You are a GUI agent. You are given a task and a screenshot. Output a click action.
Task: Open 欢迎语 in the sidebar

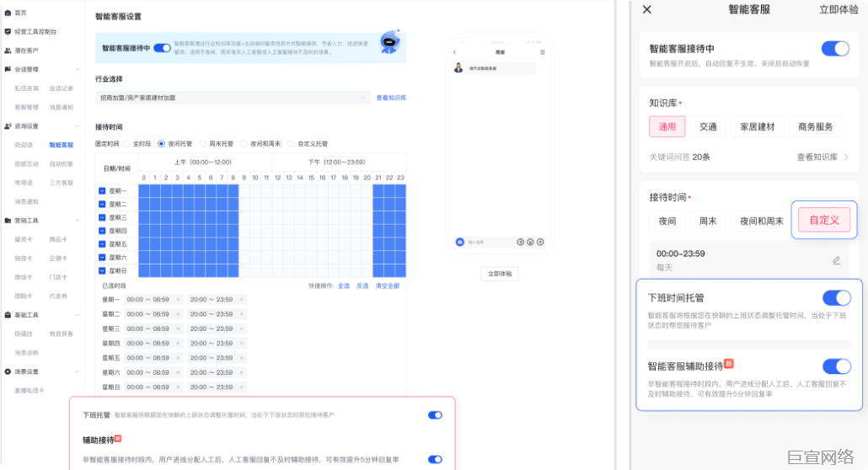24,145
